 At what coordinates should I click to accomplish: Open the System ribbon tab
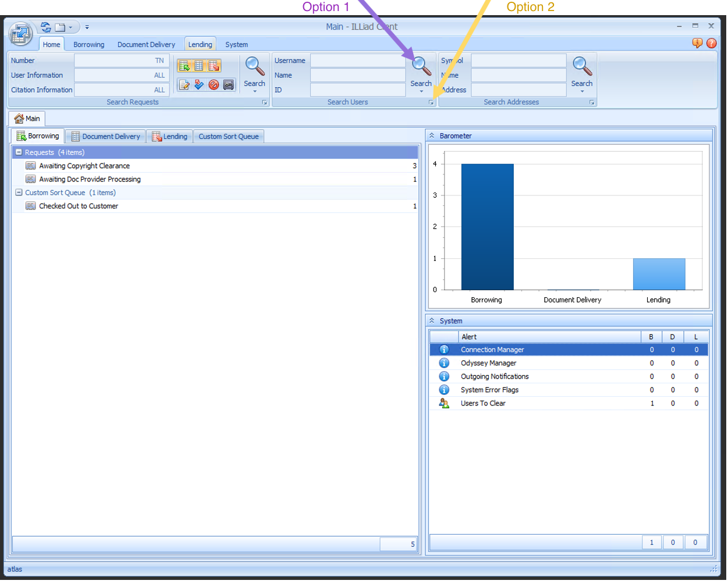click(x=236, y=45)
